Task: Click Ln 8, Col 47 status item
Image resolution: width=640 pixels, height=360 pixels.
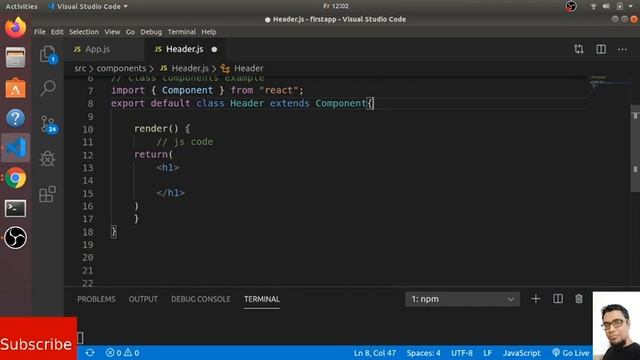Action: (x=375, y=353)
